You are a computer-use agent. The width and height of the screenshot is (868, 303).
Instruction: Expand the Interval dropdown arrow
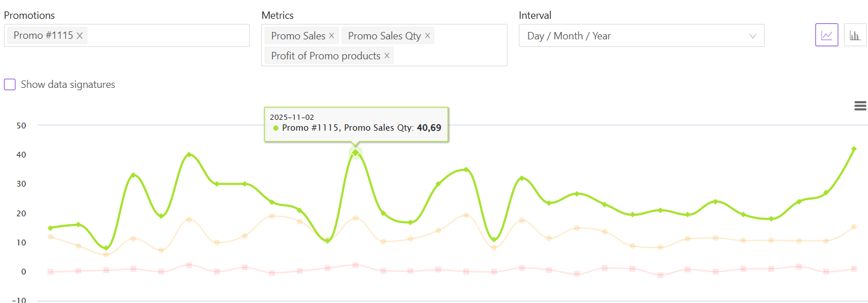(x=753, y=36)
